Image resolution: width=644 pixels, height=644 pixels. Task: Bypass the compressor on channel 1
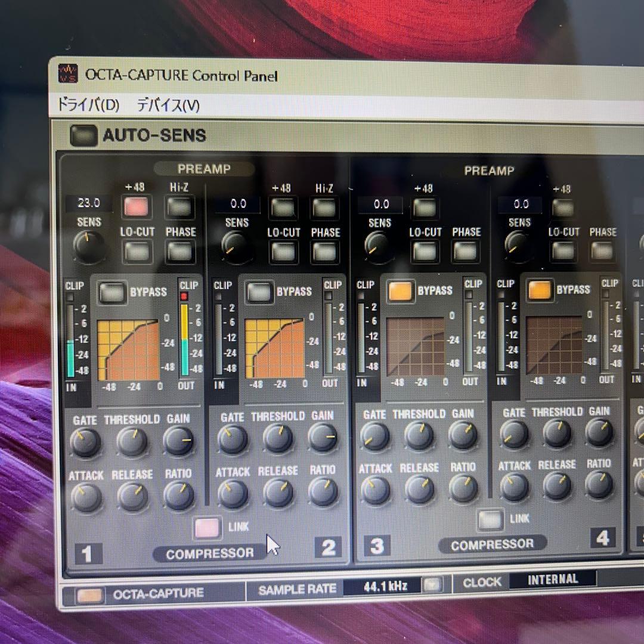tap(112, 292)
